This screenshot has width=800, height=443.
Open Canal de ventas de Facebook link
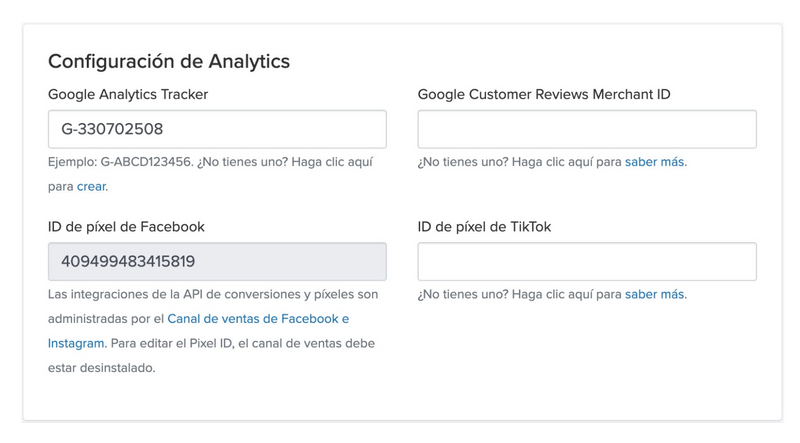tap(258, 319)
